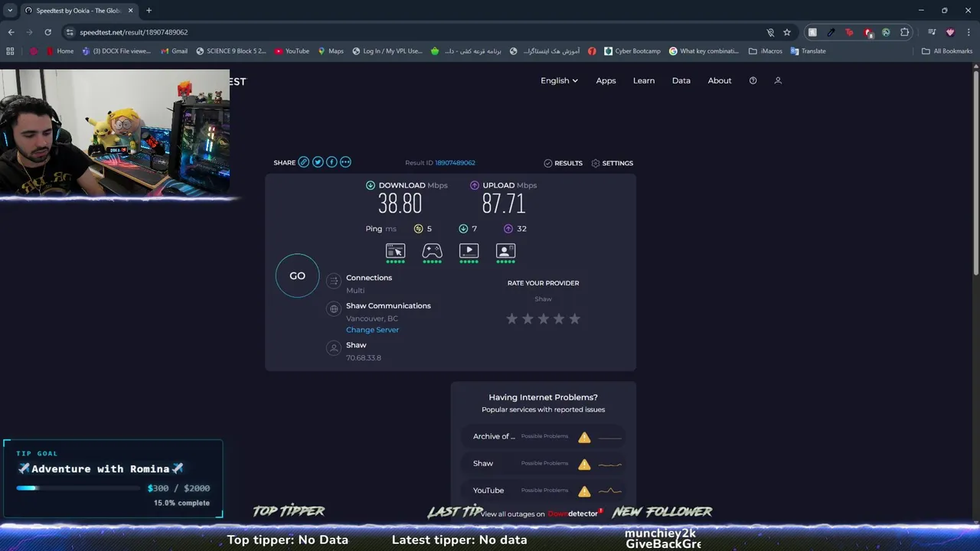Screen dimensions: 980x551
Task: Open the About menu
Action: point(719,80)
